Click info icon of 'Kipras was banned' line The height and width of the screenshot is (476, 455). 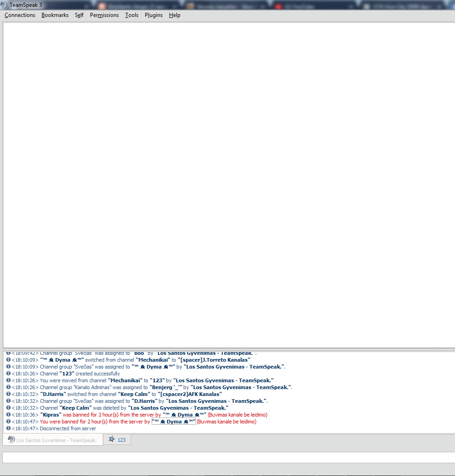(9, 415)
